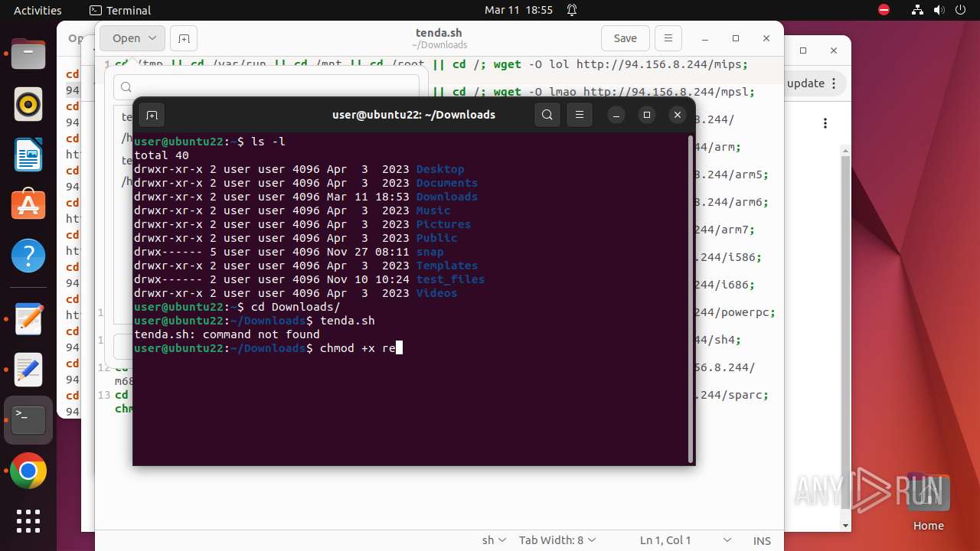Select the Text Editor notepad dock icon
This screenshot has width=980, height=551.
tap(28, 319)
